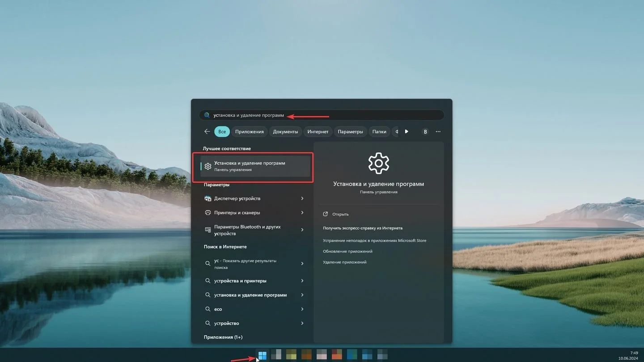Open the Обновление приложений help link
The width and height of the screenshot is (644, 362).
tap(347, 251)
